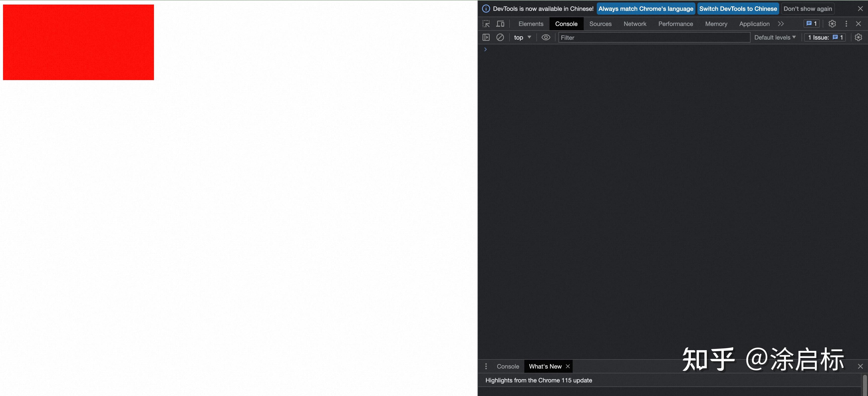The height and width of the screenshot is (396, 868).
Task: Dismiss the language infobar
Action: (x=860, y=9)
